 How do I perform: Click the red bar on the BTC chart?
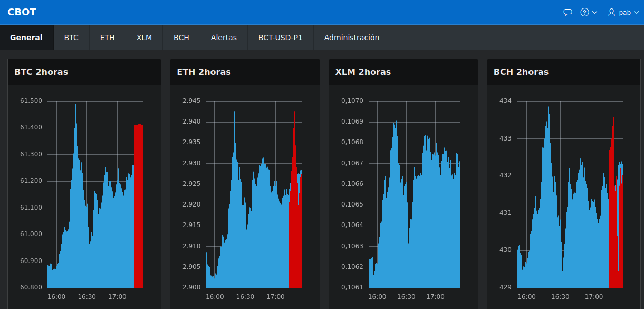click(x=139, y=206)
